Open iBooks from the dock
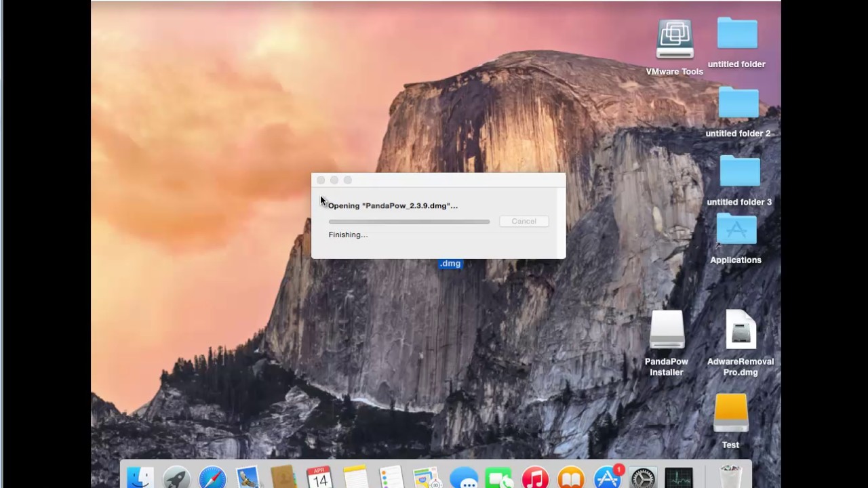The height and width of the screenshot is (488, 868). pos(572,478)
